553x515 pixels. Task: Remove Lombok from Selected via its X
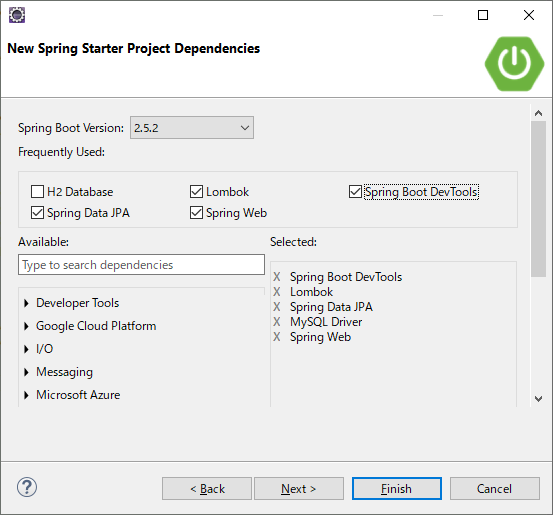(x=277, y=292)
